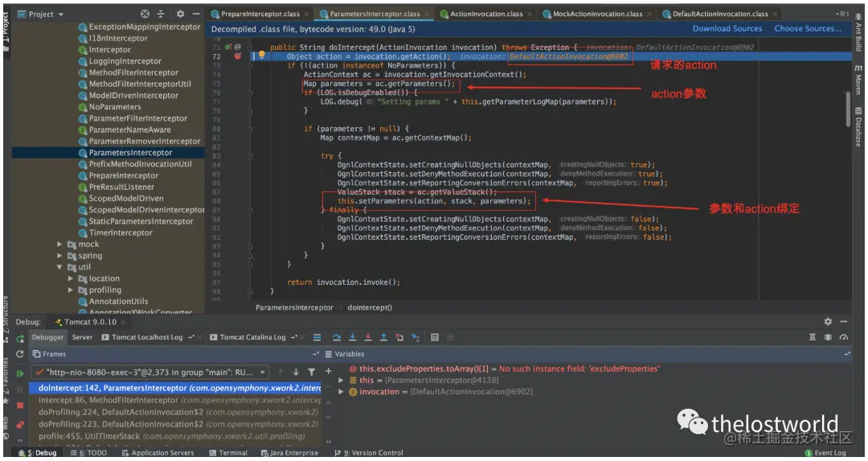Expand the profiling folder
This screenshot has width=868, height=461.
click(x=70, y=290)
